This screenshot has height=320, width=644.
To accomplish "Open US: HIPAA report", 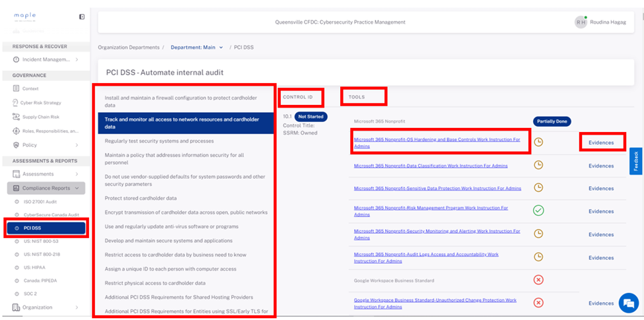I will pyautogui.click(x=34, y=267).
